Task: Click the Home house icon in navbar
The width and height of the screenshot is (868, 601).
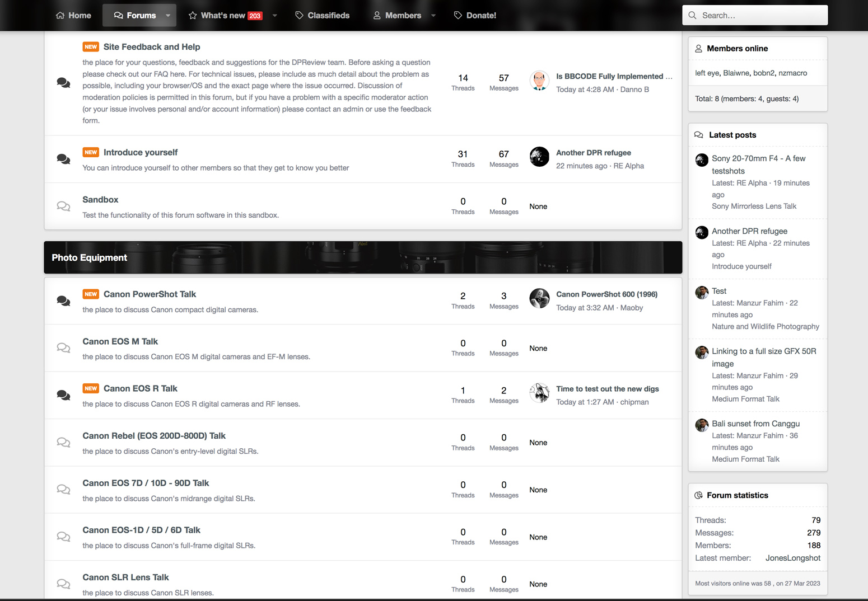Action: [60, 16]
